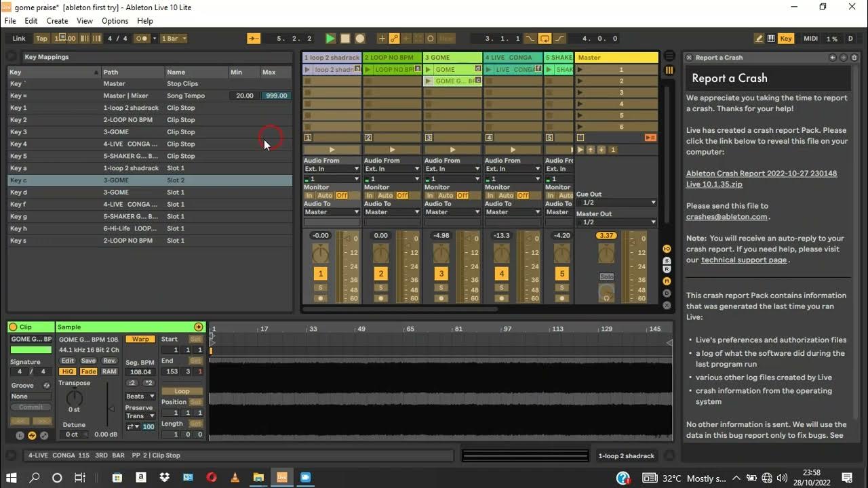Open the Cue Out dropdown
This screenshot has height=488, width=868.
616,203
